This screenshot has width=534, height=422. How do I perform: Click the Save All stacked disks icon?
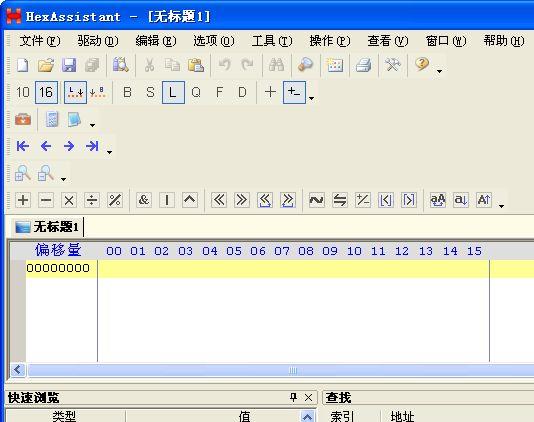[x=92, y=65]
